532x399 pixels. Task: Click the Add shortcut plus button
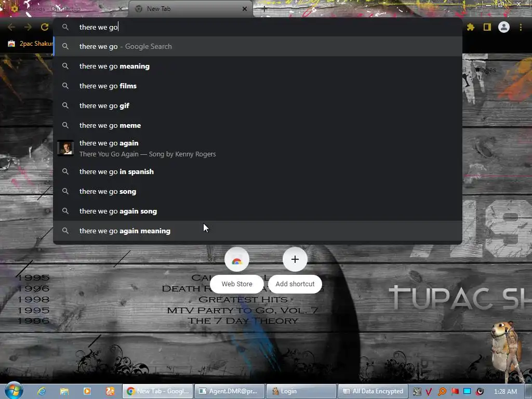(x=295, y=260)
